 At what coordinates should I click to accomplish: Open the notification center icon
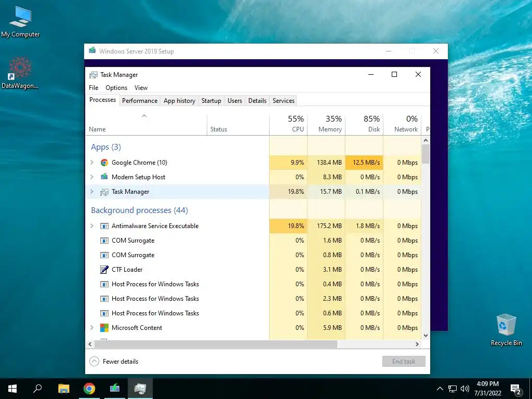(516, 389)
